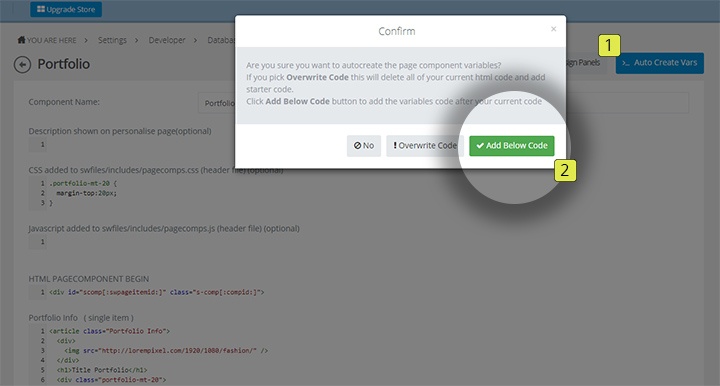
Task: Choose No in Confirm dialog
Action: point(364,145)
